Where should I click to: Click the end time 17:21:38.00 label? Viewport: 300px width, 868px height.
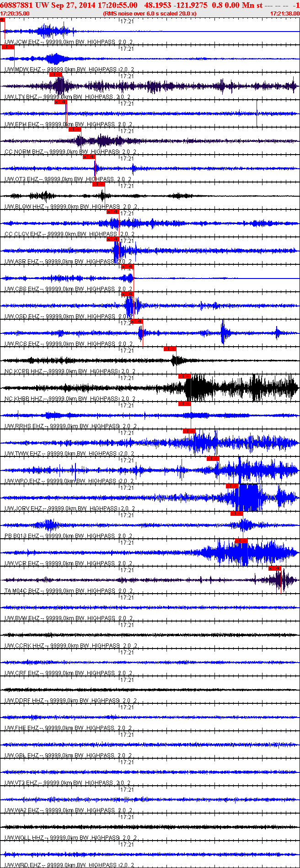click(x=285, y=14)
